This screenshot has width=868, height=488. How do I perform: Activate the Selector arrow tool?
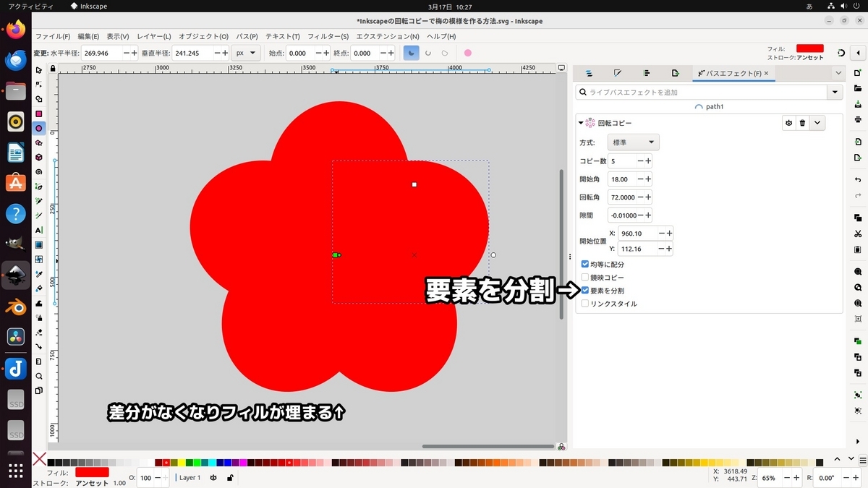tap(38, 70)
